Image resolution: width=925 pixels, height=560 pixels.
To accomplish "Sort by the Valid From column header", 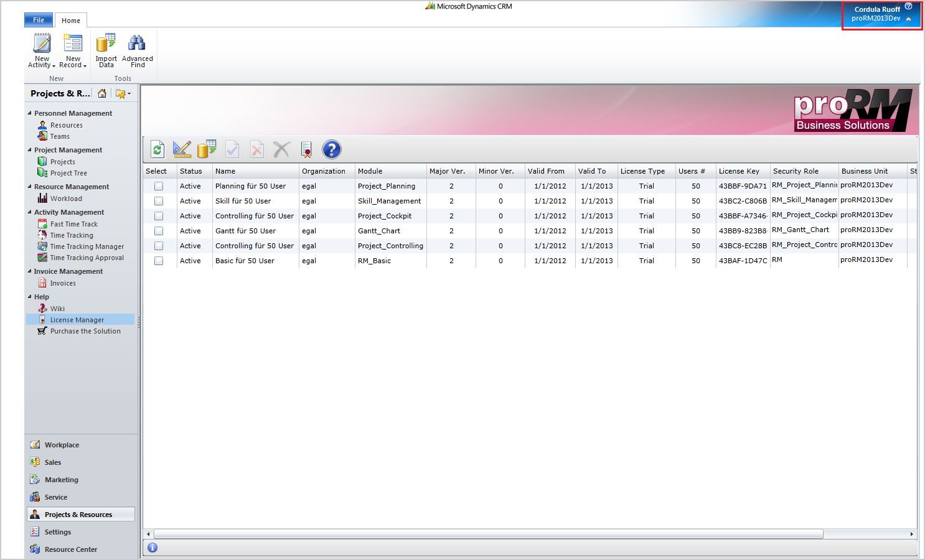I will 550,171.
